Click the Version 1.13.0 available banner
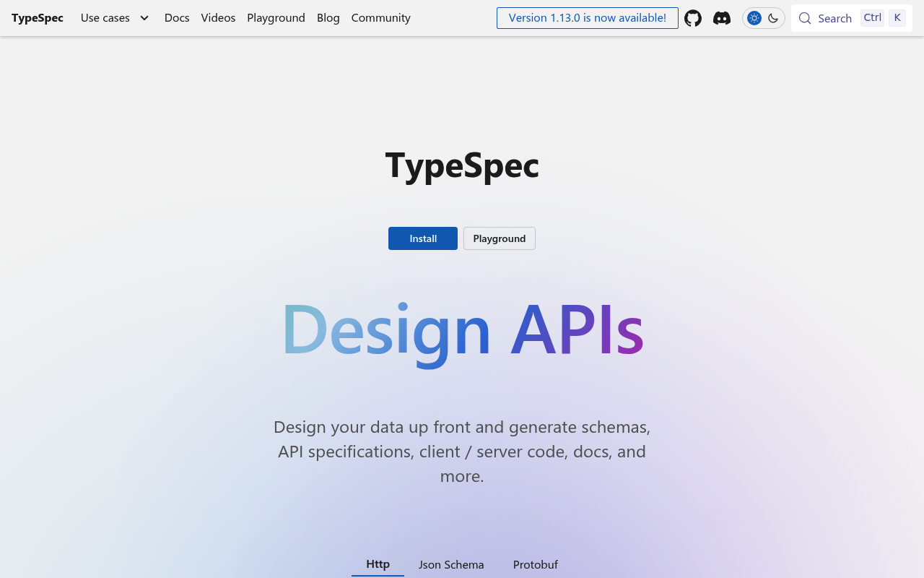924x578 pixels. [588, 18]
